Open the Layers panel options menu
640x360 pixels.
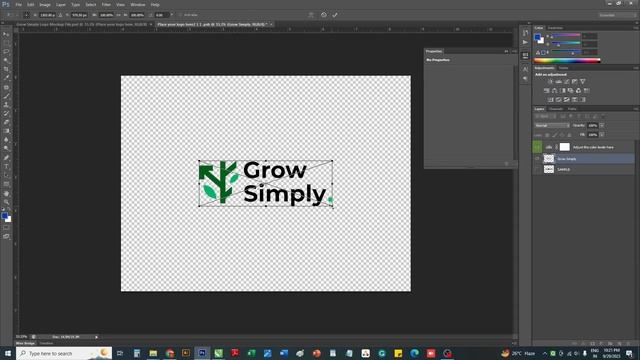click(636, 109)
